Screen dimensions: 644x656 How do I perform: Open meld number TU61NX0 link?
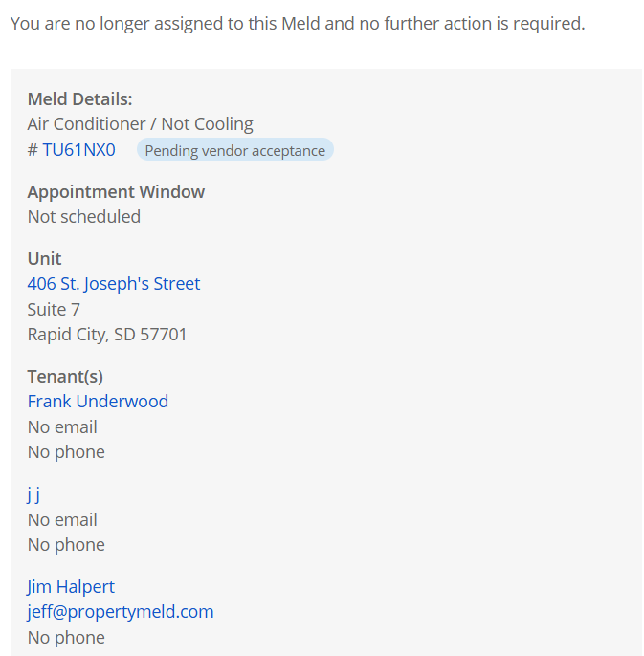(78, 150)
